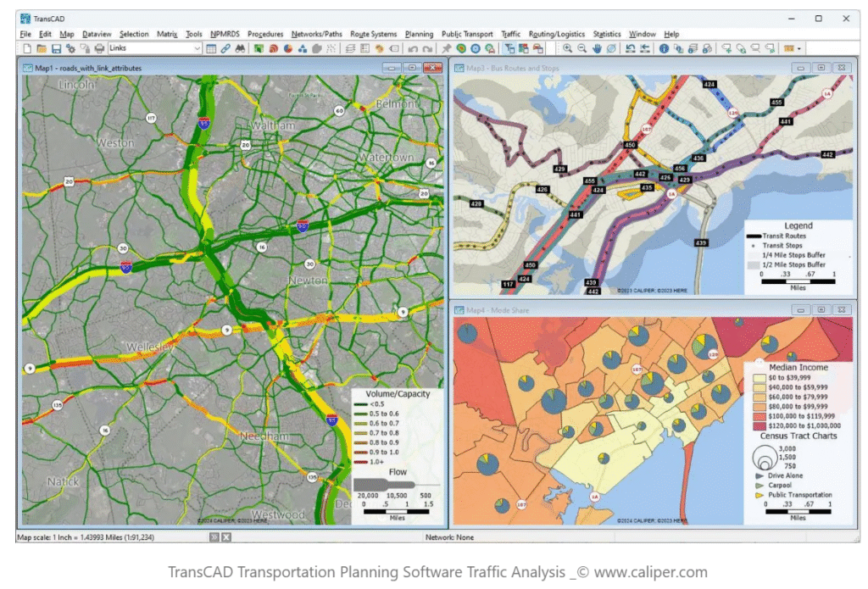The image size is (868, 589).
Task: Click the status bar X icon
Action: click(x=226, y=537)
